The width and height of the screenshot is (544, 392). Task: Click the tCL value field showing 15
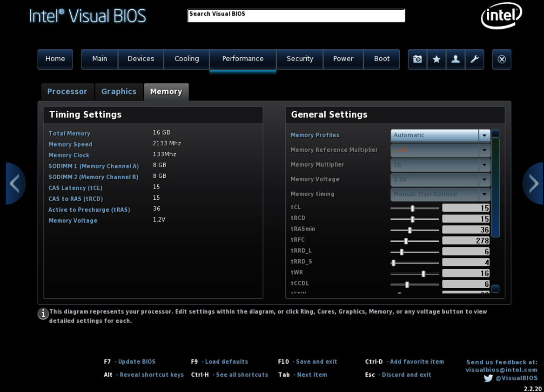click(x=466, y=208)
